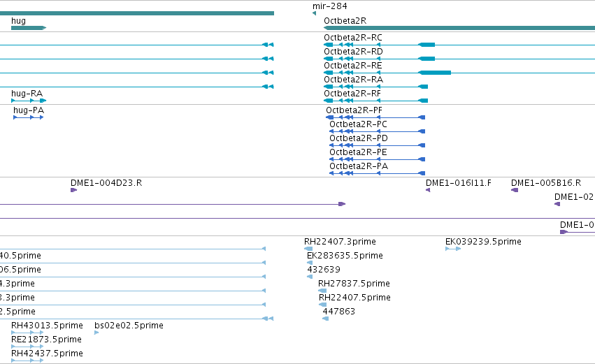Screen dimensions: 595x364
Task: Select the DME1-004D23.R feature label
Action: tap(106, 183)
